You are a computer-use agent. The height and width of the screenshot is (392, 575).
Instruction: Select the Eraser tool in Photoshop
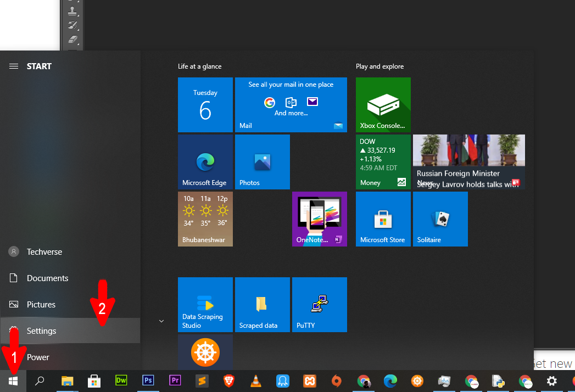point(72,39)
